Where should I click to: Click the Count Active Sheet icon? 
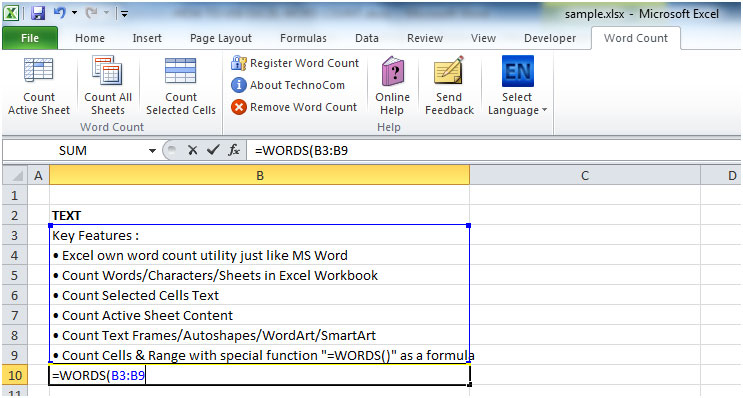39,71
